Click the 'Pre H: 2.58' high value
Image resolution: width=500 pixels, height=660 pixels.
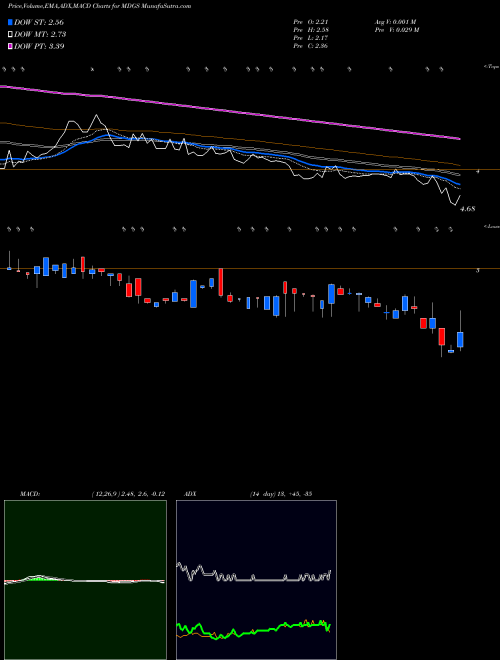(x=311, y=30)
